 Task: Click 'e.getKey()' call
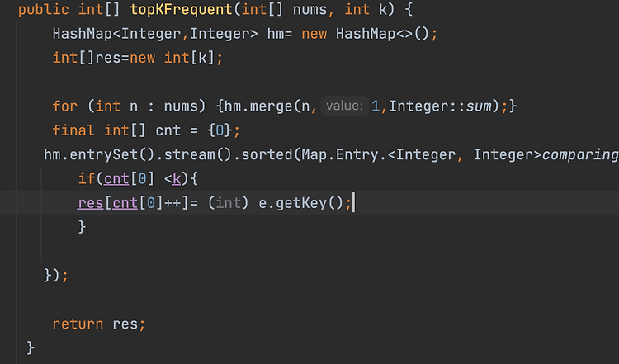[300, 203]
